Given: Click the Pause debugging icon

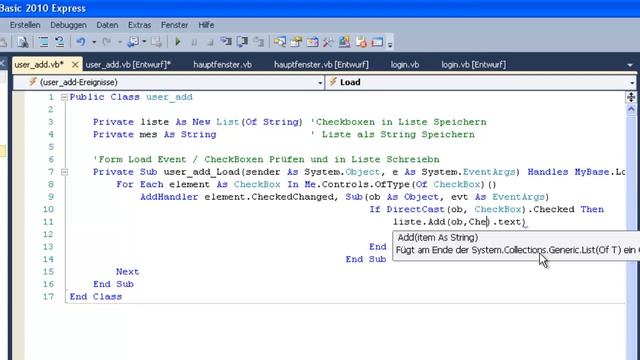Looking at the screenshot, I should coord(194,42).
